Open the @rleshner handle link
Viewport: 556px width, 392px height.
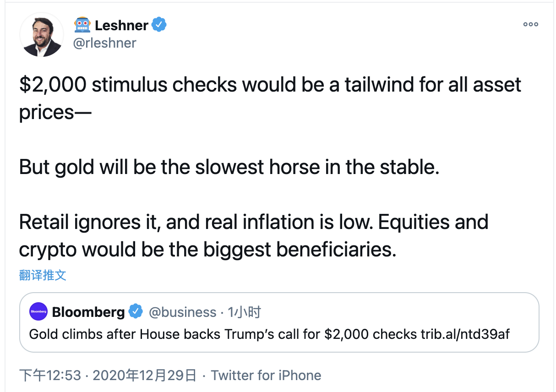[x=105, y=43]
